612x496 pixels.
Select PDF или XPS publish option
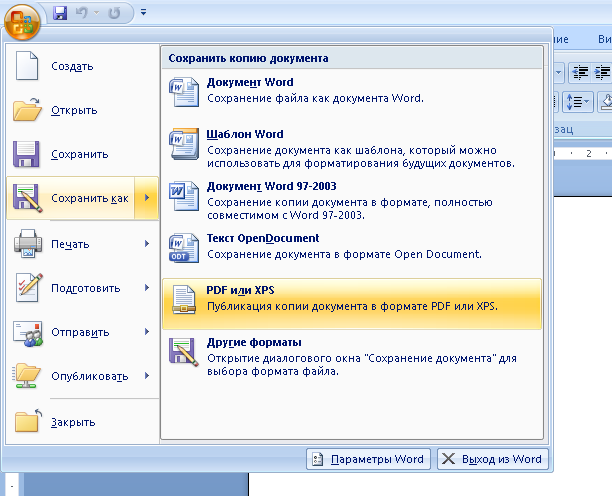pyautogui.click(x=352, y=304)
